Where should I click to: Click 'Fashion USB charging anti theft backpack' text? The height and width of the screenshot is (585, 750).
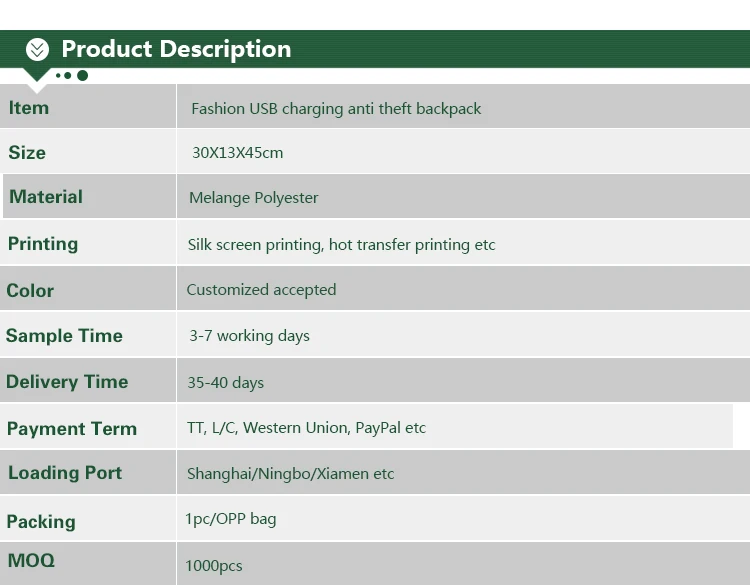tap(336, 108)
